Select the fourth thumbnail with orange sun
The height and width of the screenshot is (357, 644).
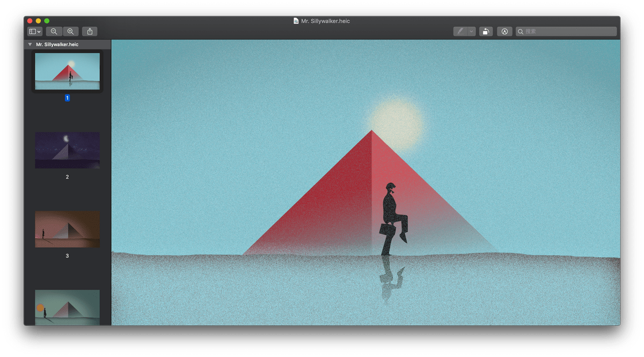point(67,307)
